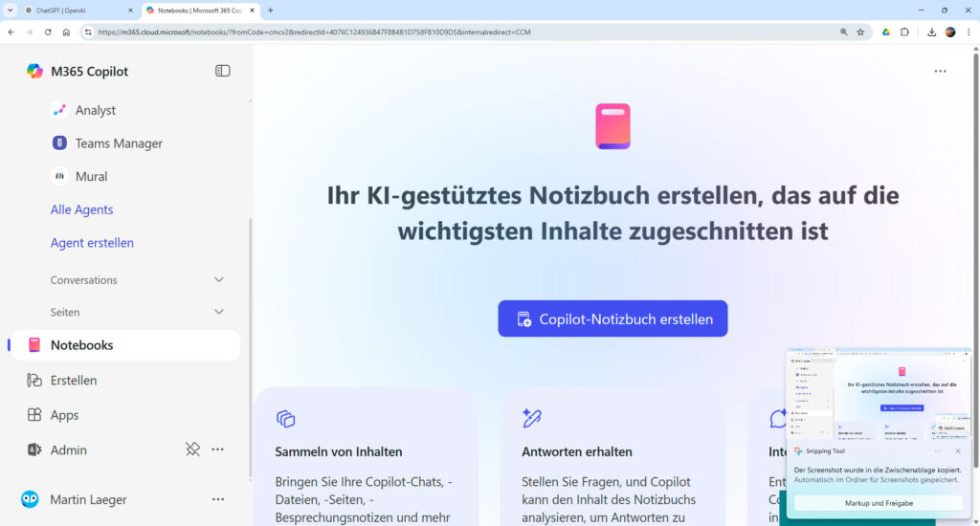Click the address bar URL
The width and height of the screenshot is (980, 526).
click(314, 32)
